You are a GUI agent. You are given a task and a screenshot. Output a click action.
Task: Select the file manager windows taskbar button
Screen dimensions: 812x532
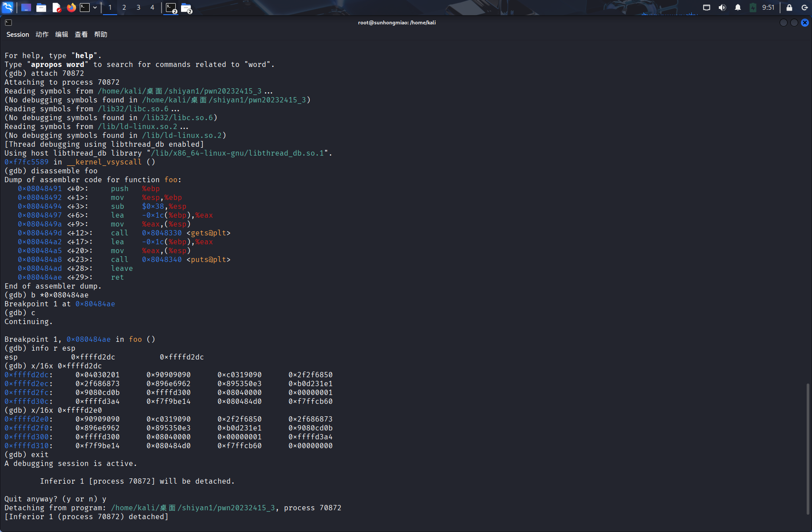(x=186, y=8)
